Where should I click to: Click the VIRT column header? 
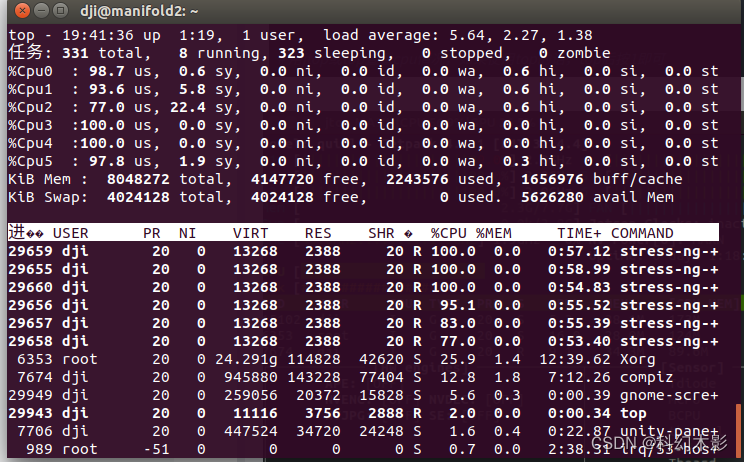click(x=251, y=233)
